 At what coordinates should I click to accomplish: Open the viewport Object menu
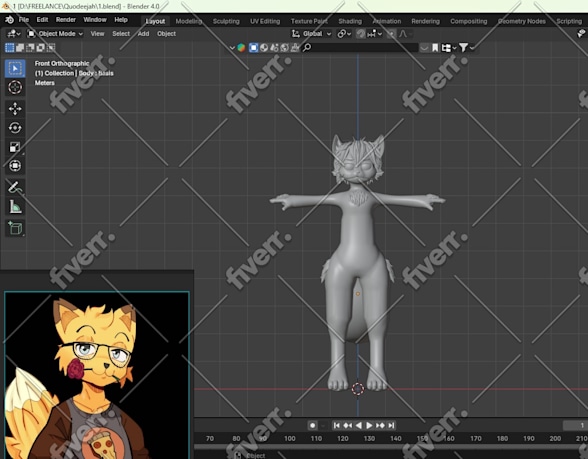[166, 34]
